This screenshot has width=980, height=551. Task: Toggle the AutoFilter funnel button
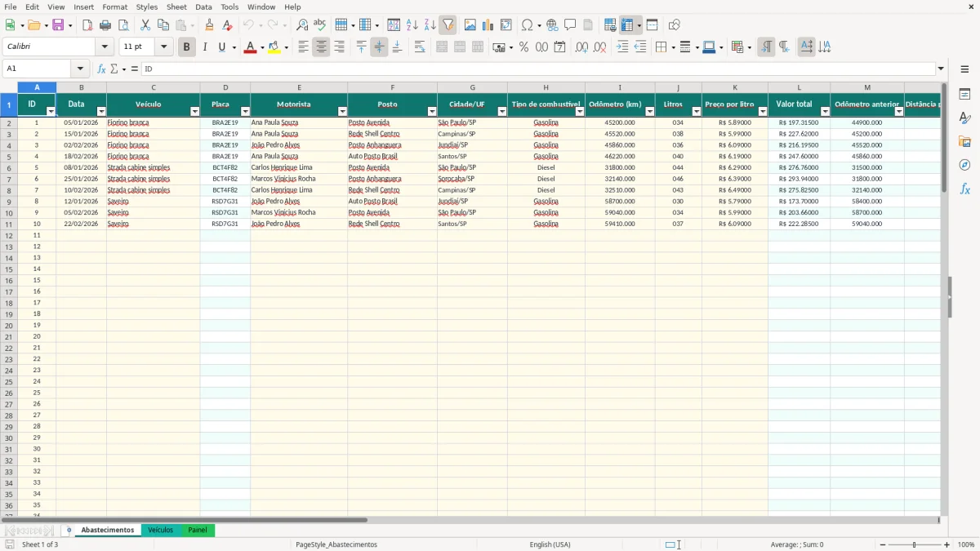coord(448,25)
